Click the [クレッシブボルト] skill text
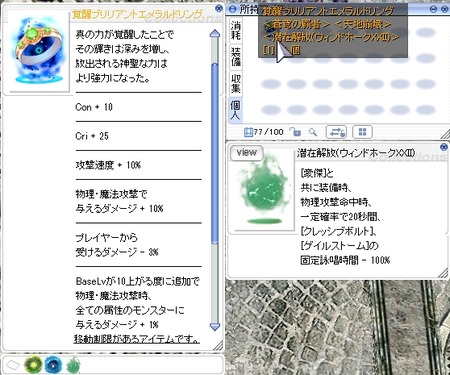Viewport: 450px width, 375px height. (x=338, y=231)
